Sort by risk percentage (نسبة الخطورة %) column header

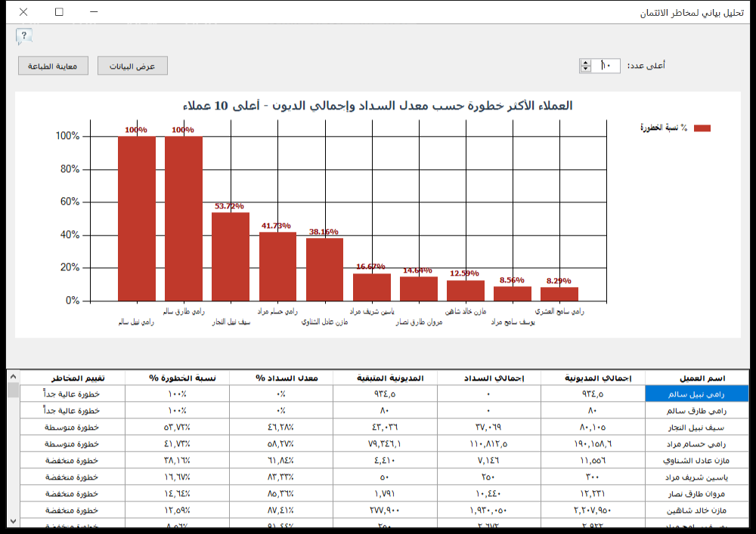[x=177, y=378]
